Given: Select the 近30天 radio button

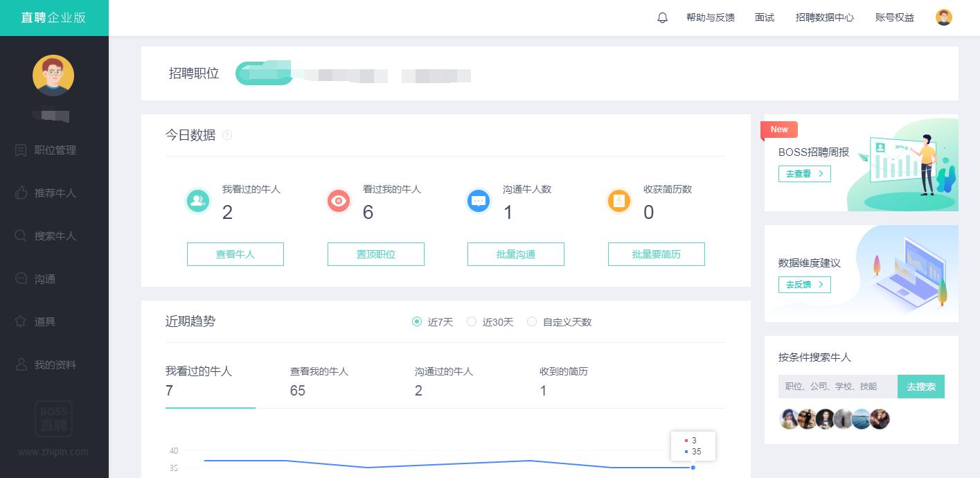Looking at the screenshot, I should (x=471, y=321).
